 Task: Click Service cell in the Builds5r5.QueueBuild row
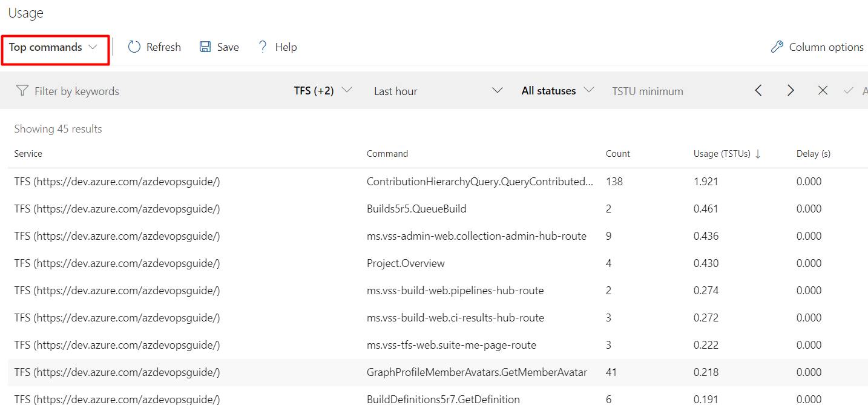[x=117, y=209]
